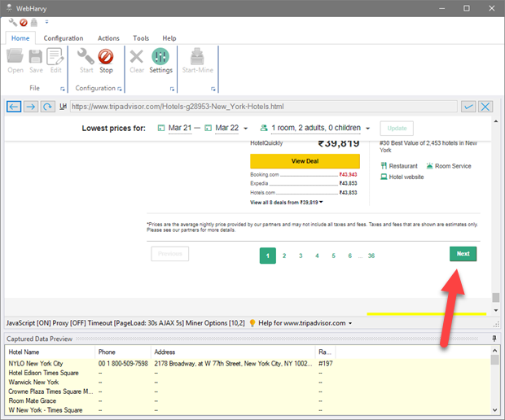The image size is (505, 420).
Task: Click the Hotel website link
Action: pos(406,177)
